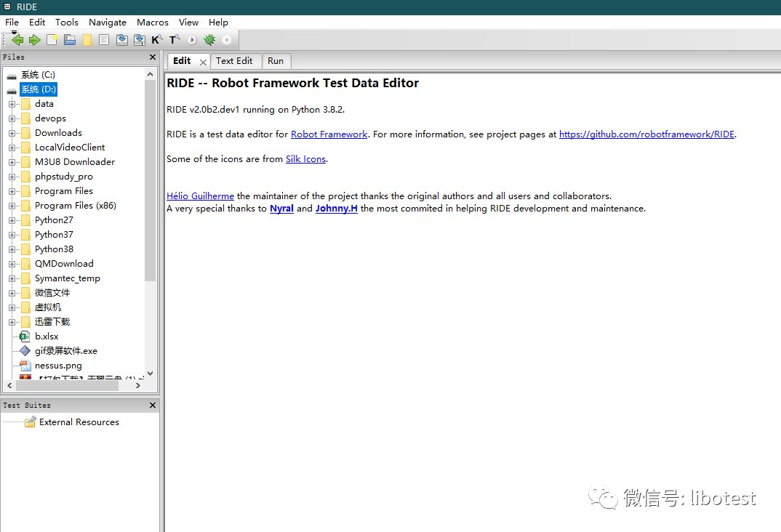This screenshot has height=532, width=781.
Task: Click the Save toolbar icon
Action: pyautogui.click(x=121, y=40)
